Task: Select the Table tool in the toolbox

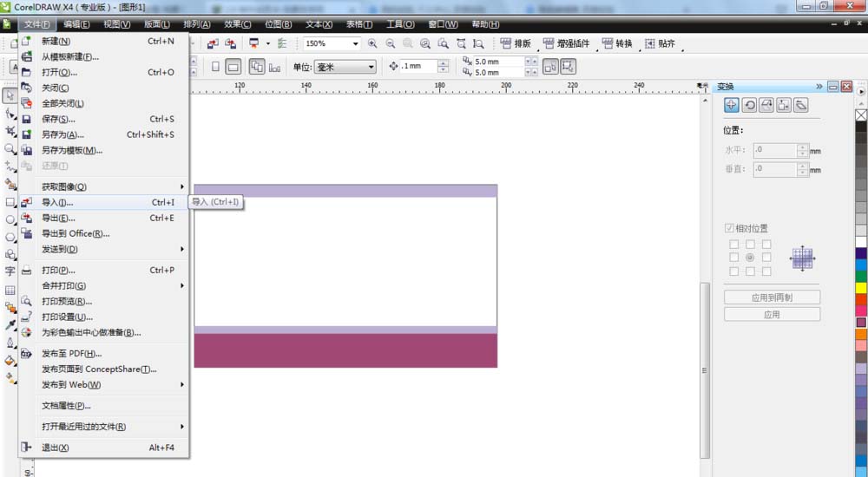Action: tap(10, 290)
